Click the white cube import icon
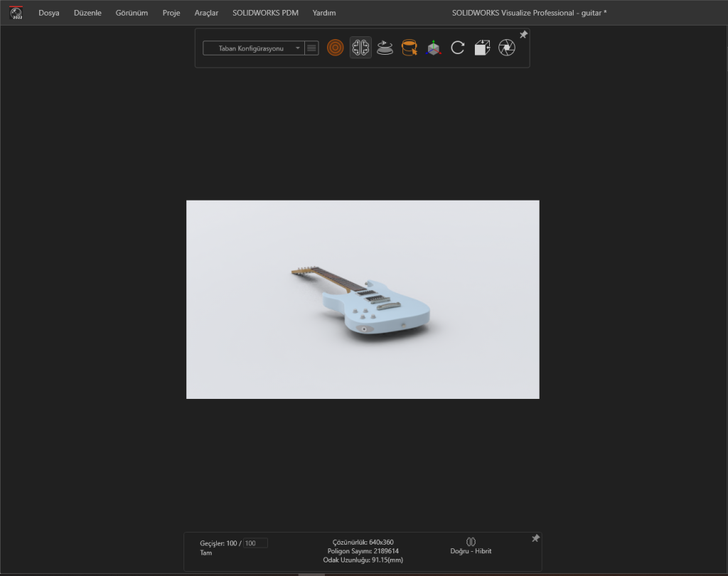728x576 pixels. pyautogui.click(x=482, y=48)
